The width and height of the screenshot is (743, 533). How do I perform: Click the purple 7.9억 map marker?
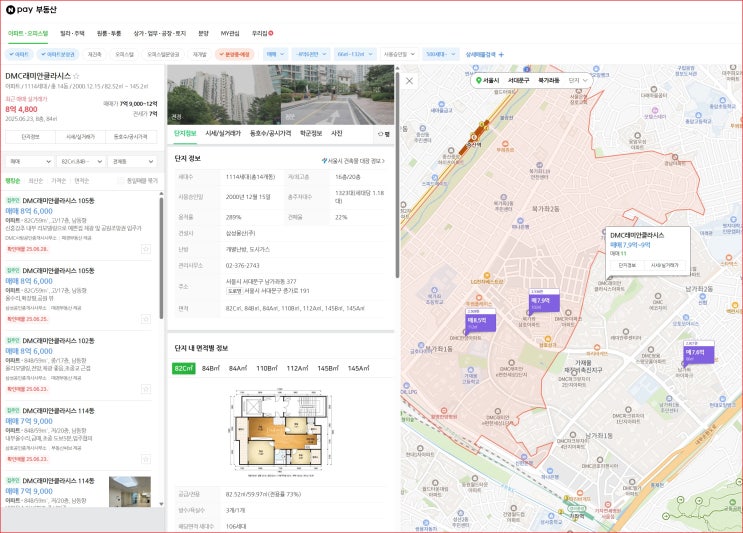coord(544,300)
